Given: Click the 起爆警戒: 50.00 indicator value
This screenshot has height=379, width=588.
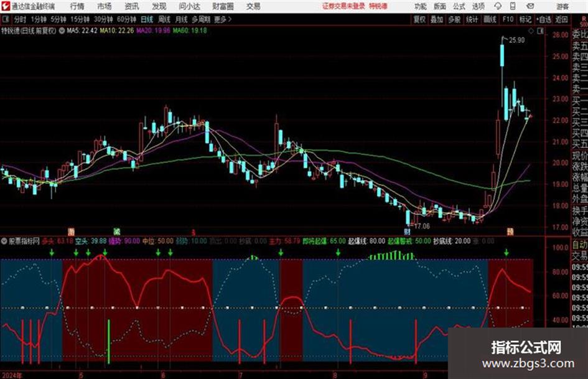Looking at the screenshot, I should [409, 241].
